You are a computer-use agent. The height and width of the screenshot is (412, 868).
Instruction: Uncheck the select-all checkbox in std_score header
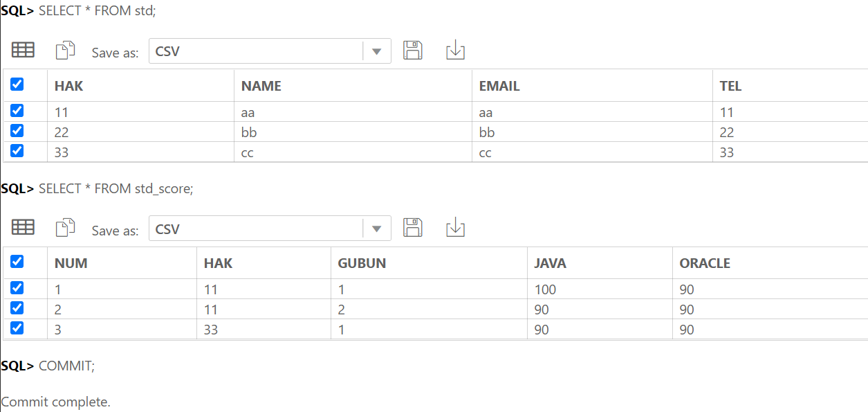(x=17, y=262)
